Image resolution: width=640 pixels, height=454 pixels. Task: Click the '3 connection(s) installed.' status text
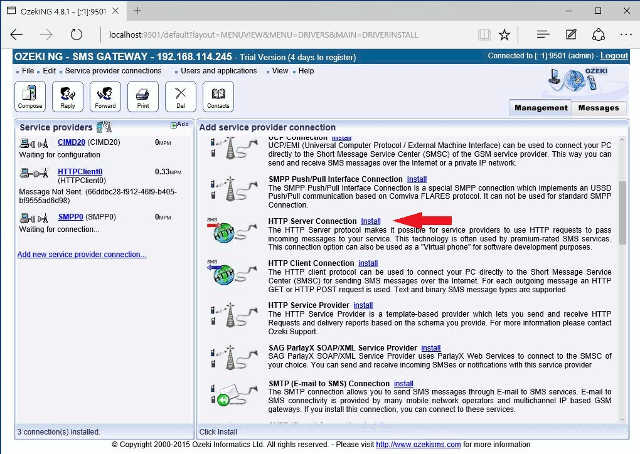(58, 432)
